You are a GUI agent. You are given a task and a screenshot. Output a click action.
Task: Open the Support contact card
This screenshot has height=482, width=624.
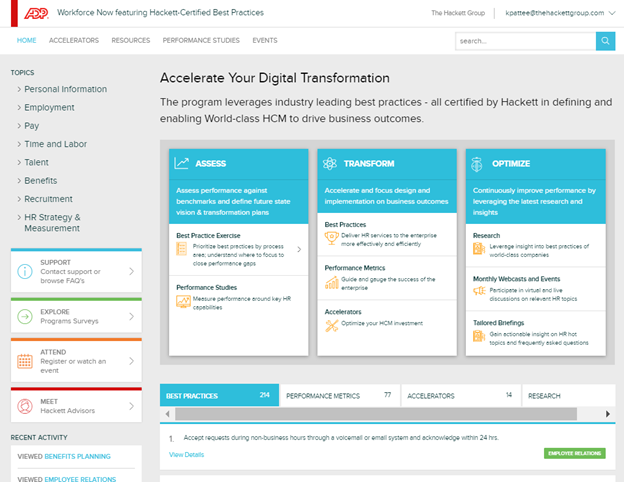[x=76, y=271]
